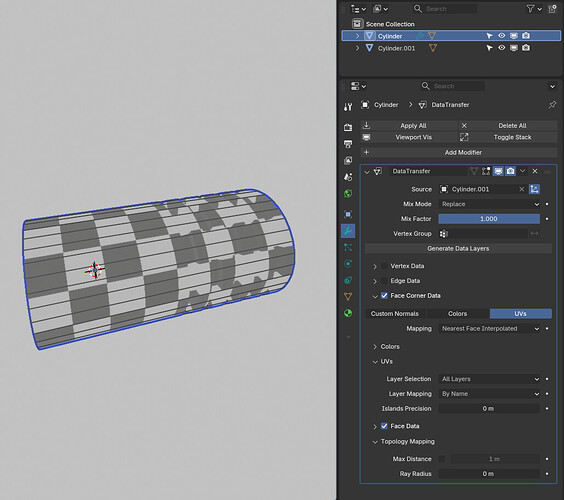
Task: Uncheck the Face Data checkbox
Action: [x=384, y=426]
